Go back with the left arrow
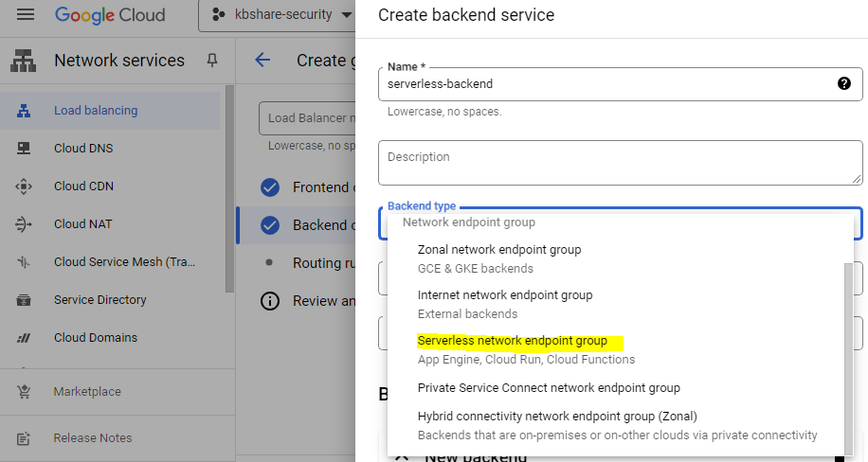 coord(262,60)
